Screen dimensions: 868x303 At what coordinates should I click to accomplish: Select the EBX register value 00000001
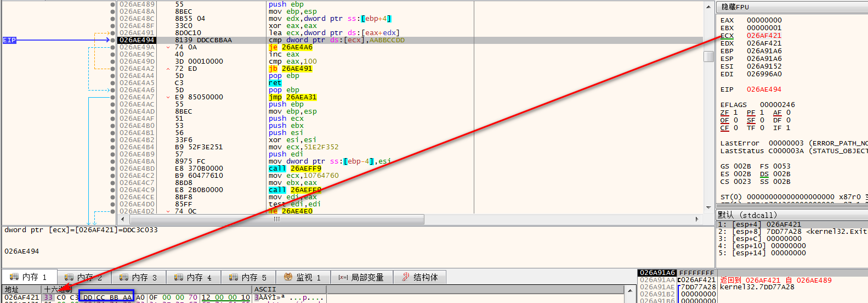[x=764, y=28]
